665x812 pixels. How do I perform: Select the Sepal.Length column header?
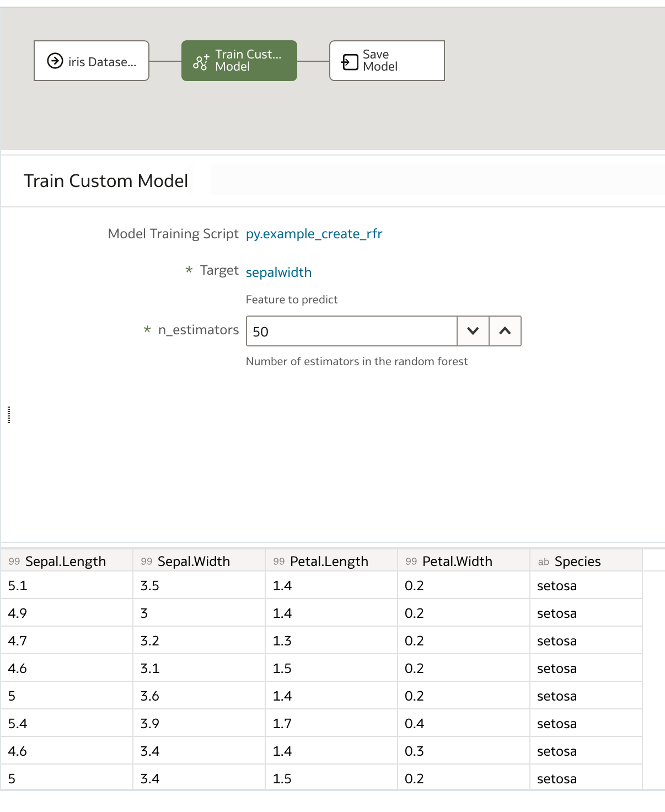pos(67,560)
